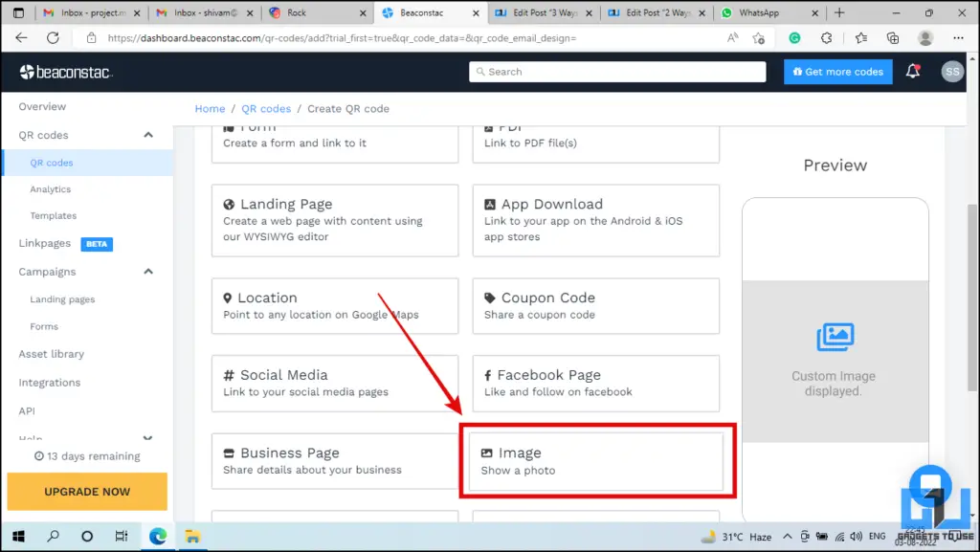Open a new browser tab

point(839,12)
